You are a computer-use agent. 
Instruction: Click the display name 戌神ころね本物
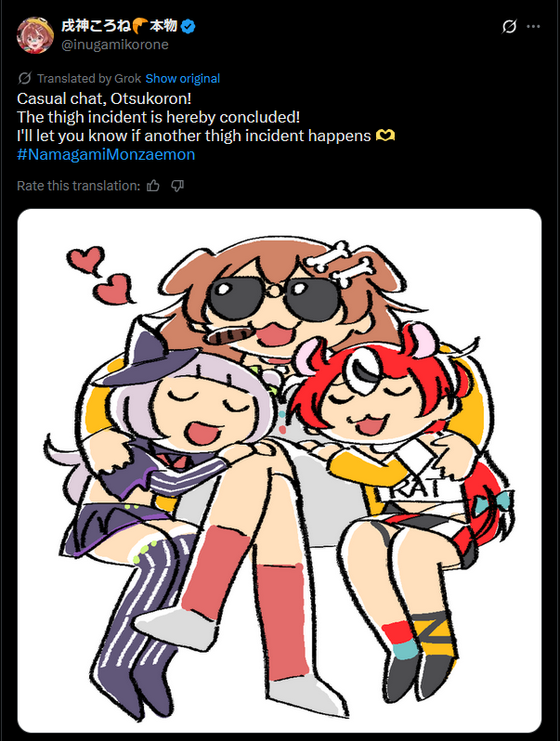[119, 25]
